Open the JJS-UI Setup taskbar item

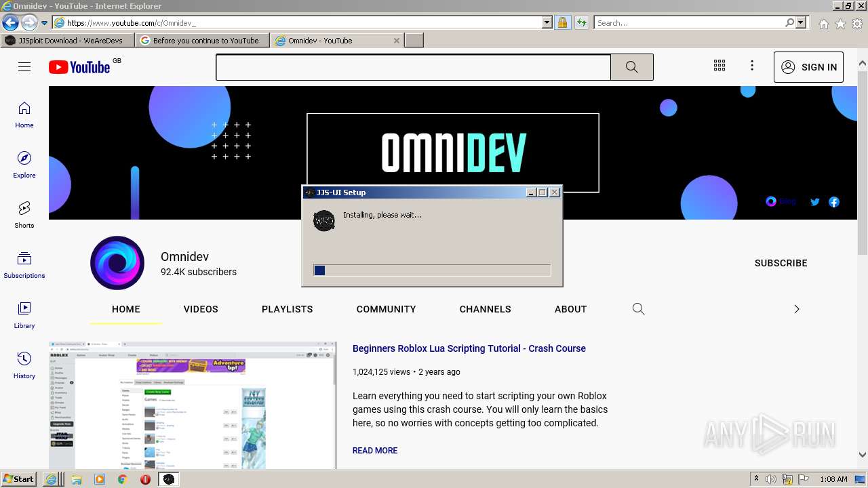(x=169, y=479)
